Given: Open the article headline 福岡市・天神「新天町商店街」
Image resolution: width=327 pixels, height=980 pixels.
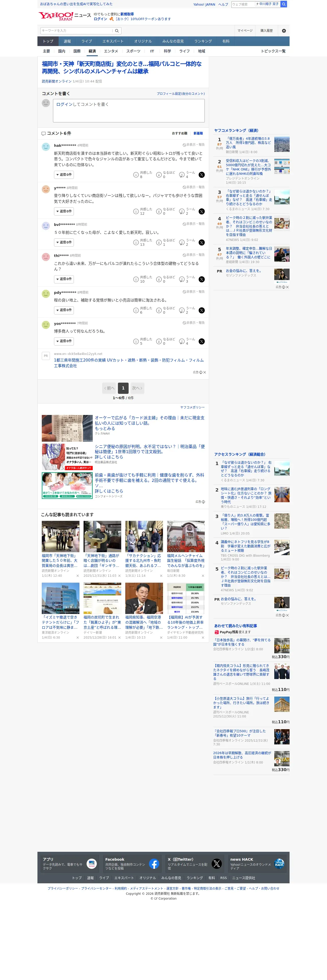Looking at the screenshot, I should pos(122,67).
